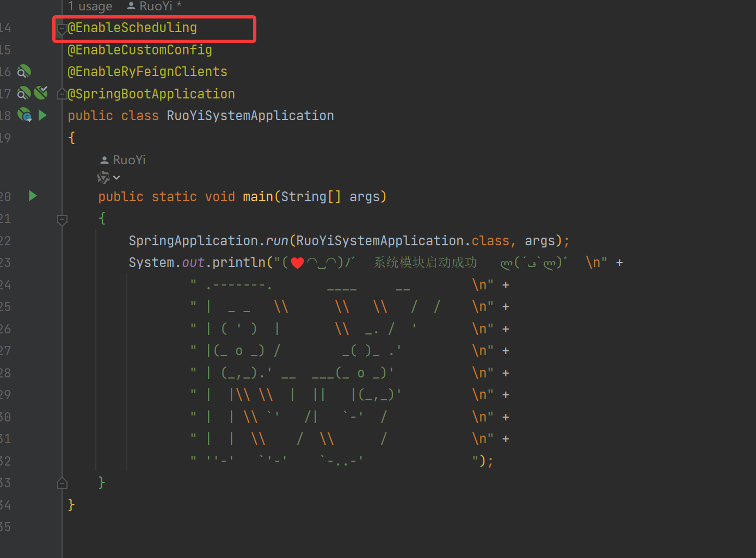The height and width of the screenshot is (558, 756).
Task: Click the red heart emoji in println string
Action: click(297, 263)
